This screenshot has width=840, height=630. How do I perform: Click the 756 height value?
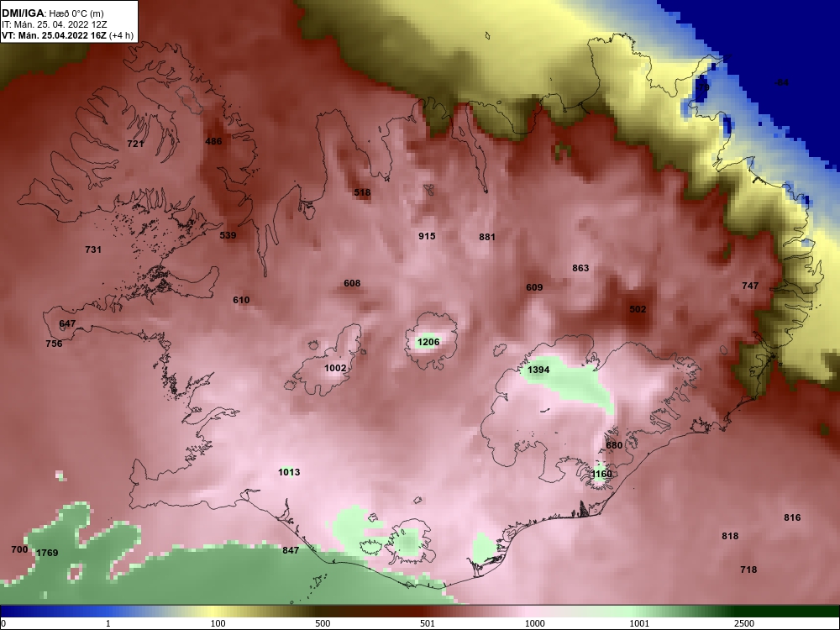pyautogui.click(x=54, y=344)
